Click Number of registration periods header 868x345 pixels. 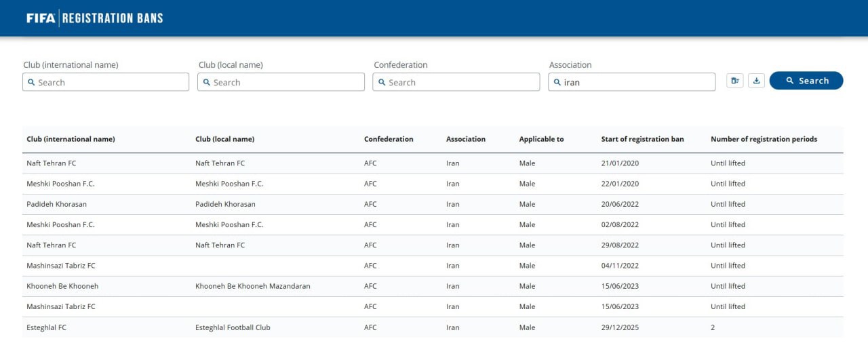[764, 139]
